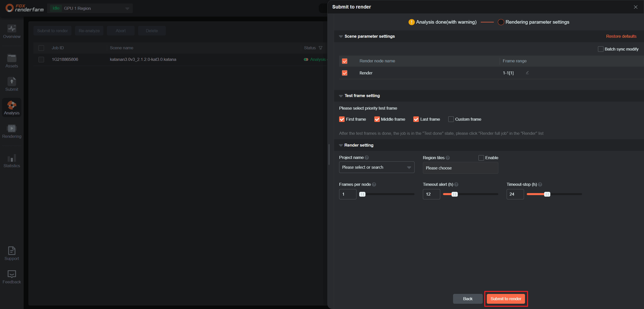
Task: Open the Project name dropdown
Action: tap(377, 167)
